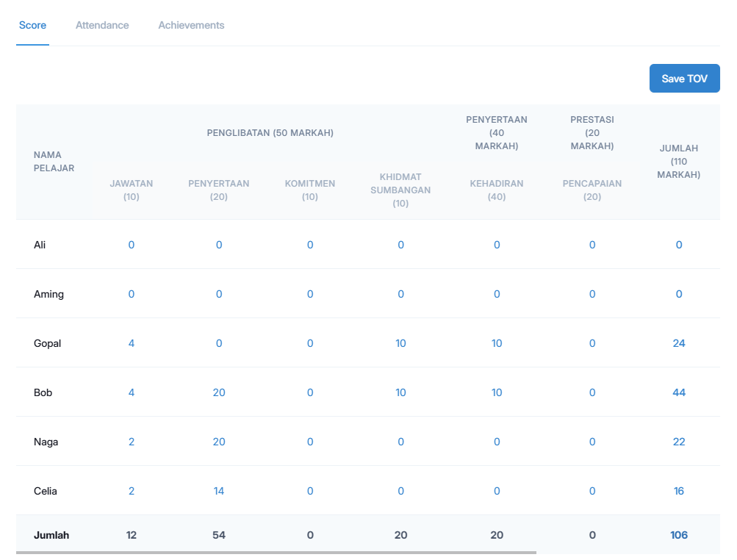Viewport: 737px width, 560px height.
Task: Click Ali's PENCAPAIAN score cell
Action: click(592, 245)
